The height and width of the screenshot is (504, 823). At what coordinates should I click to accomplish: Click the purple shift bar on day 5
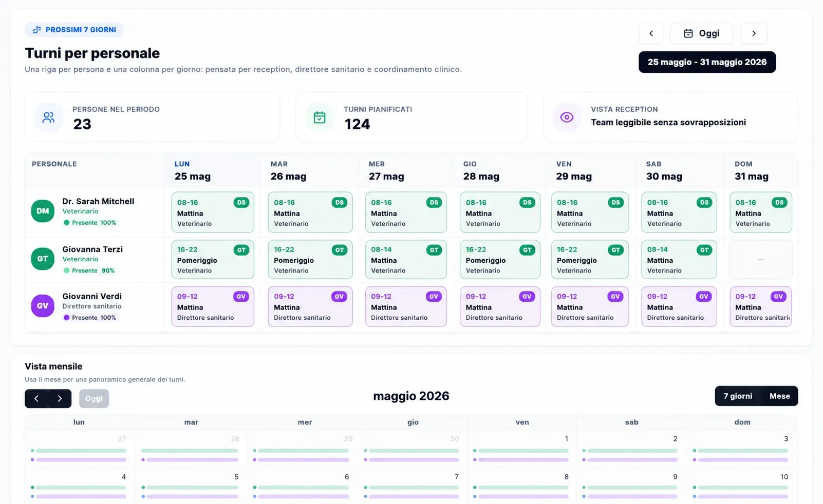coord(192,496)
